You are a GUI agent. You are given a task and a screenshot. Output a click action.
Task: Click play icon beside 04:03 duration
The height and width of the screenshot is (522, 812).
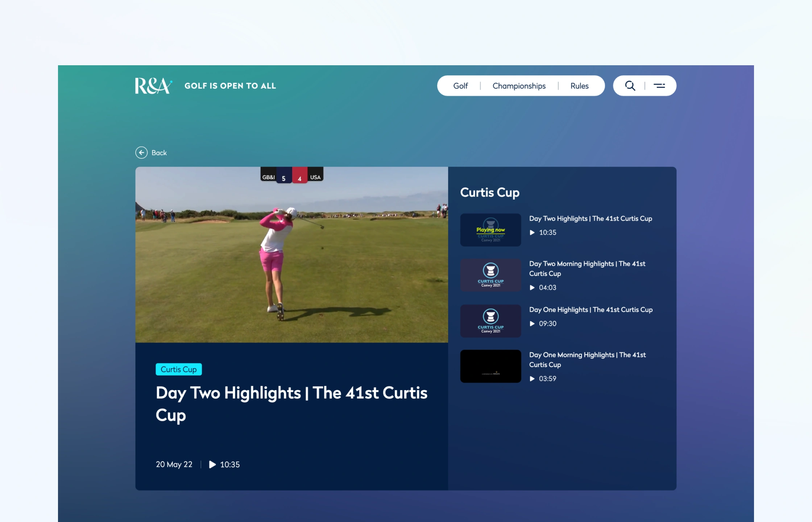coord(532,287)
